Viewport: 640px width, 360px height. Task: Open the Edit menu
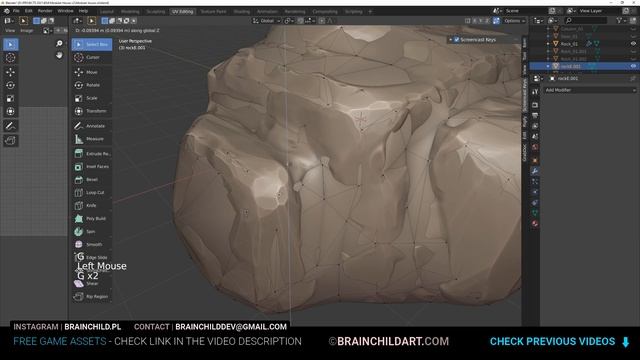pos(29,11)
